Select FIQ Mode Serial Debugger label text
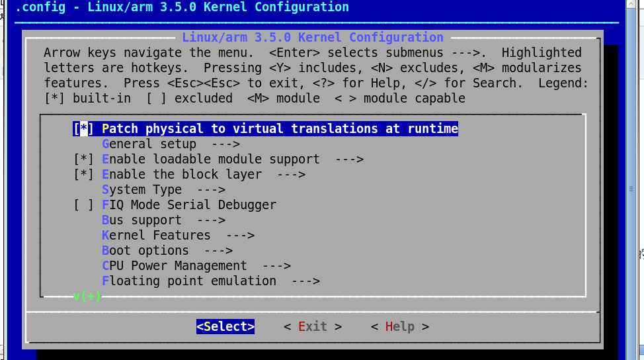This screenshot has height=360, width=644. click(x=189, y=204)
